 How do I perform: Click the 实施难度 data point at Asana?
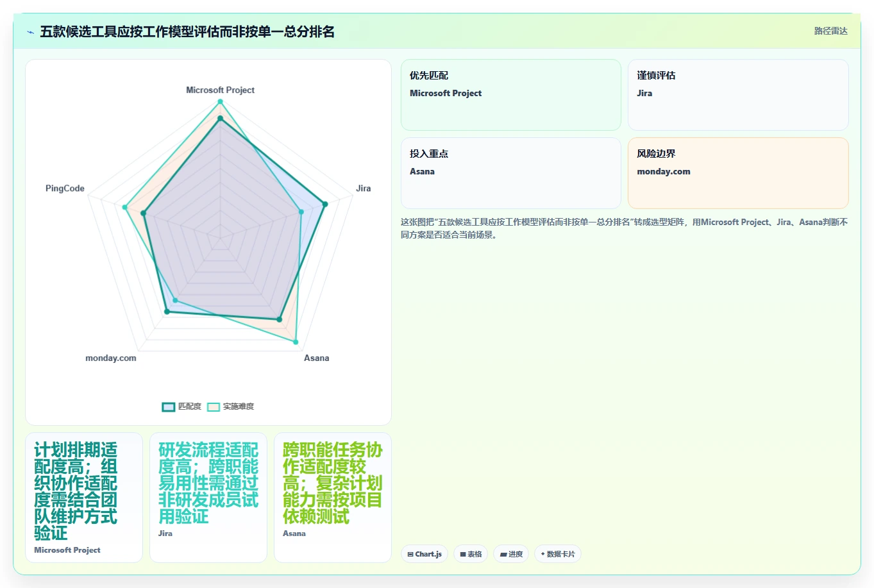click(x=296, y=342)
